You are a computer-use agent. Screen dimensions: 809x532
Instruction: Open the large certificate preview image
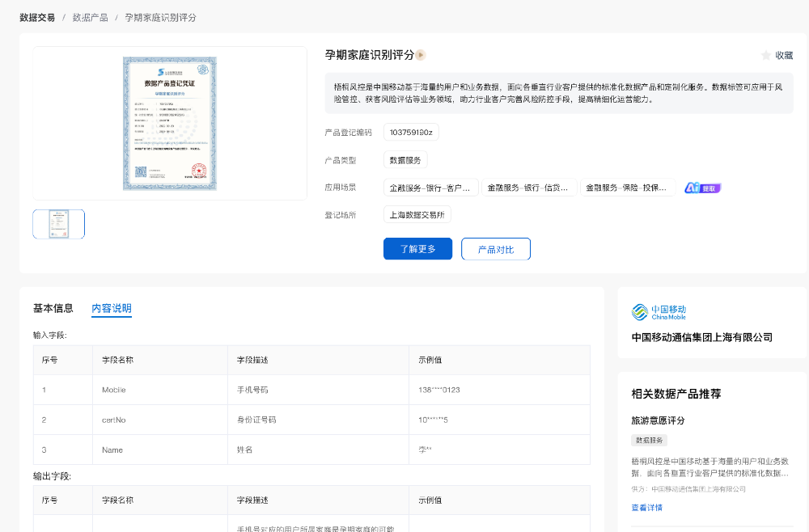(170, 123)
